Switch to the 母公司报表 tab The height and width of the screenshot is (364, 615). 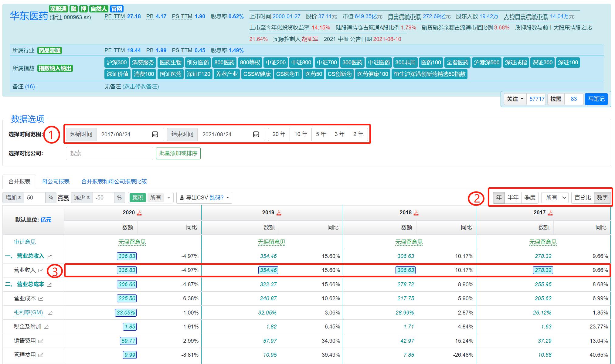(56, 182)
